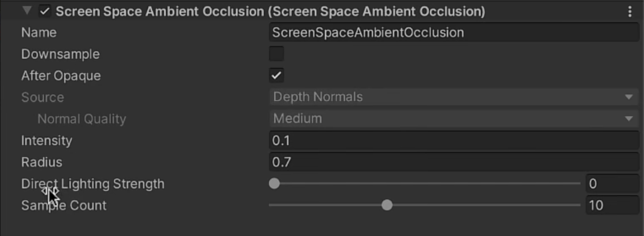
Task: Click the Sample Count slider handle
Action: [x=387, y=205]
